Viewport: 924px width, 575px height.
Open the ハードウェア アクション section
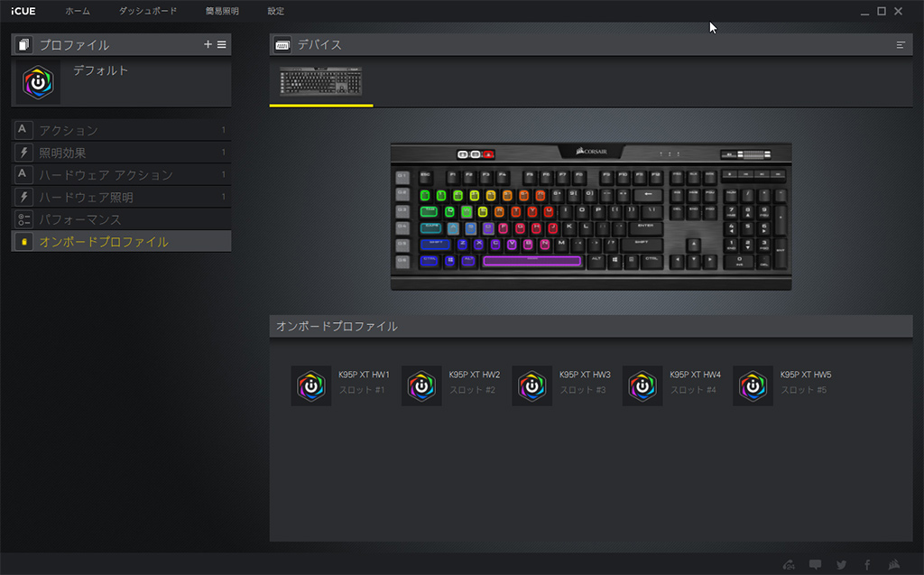[121, 174]
